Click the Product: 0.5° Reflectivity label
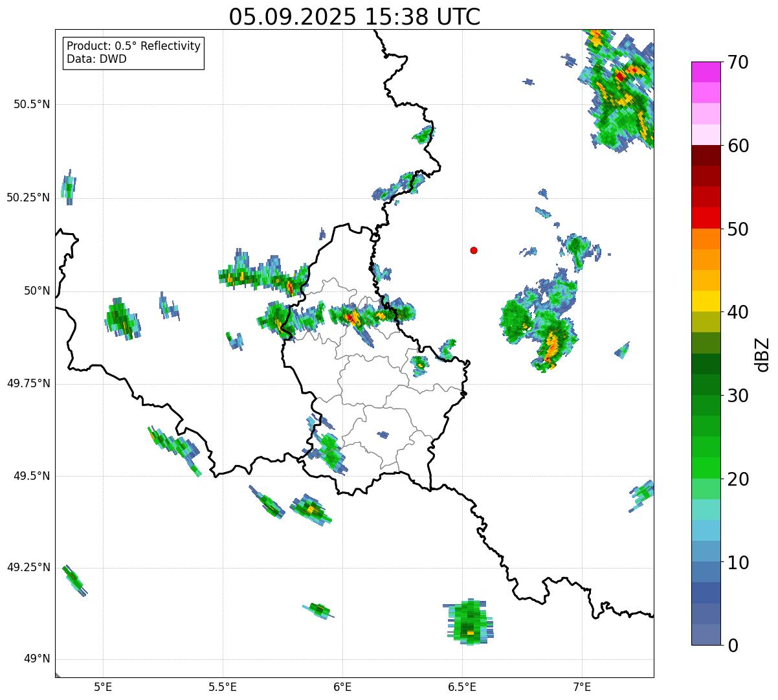Screen dimensions: 778x700 [x=134, y=47]
